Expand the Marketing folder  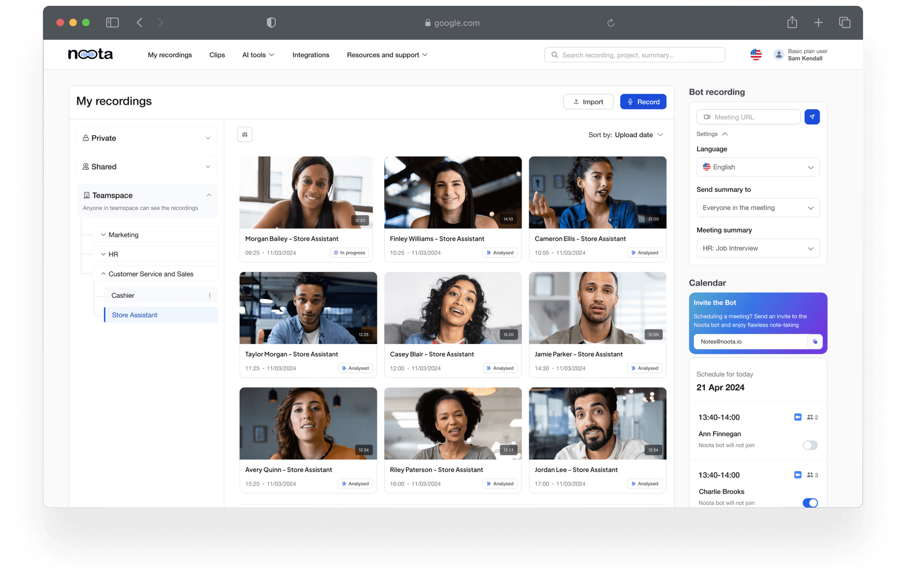[x=104, y=234]
